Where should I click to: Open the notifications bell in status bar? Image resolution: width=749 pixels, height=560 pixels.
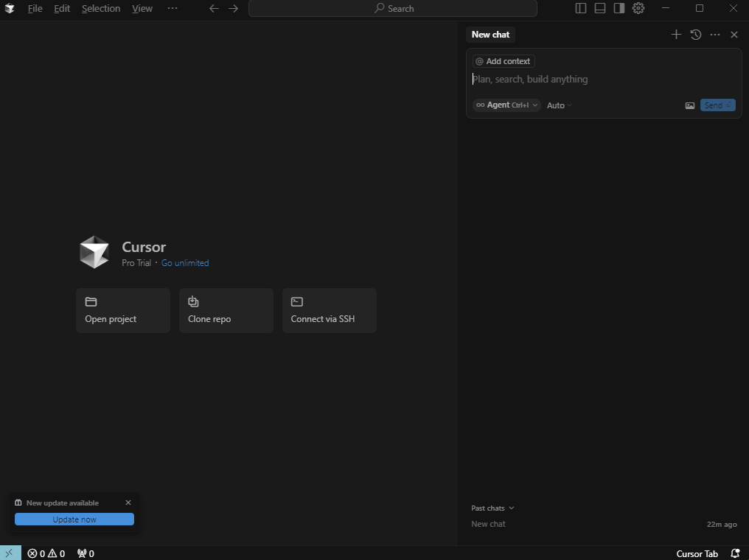coord(735,553)
